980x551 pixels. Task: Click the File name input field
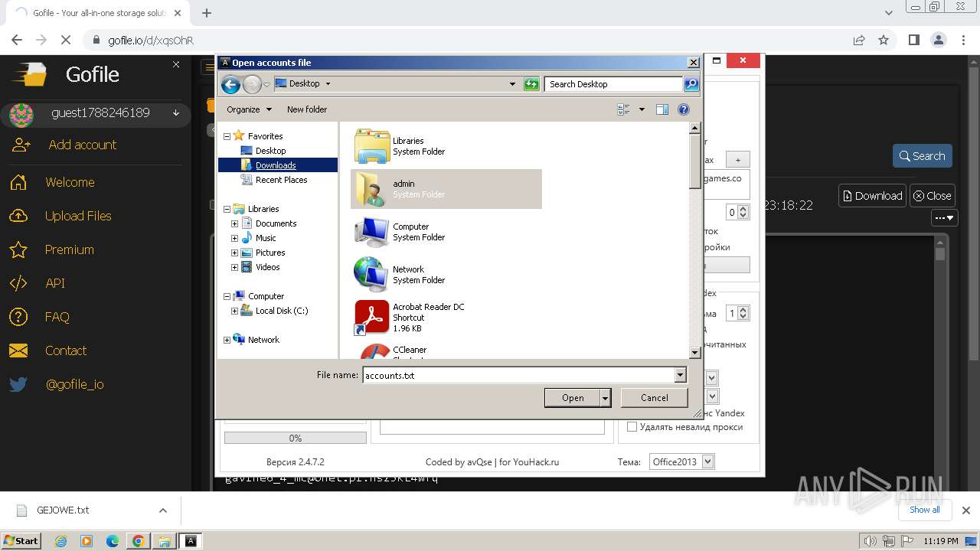point(518,375)
